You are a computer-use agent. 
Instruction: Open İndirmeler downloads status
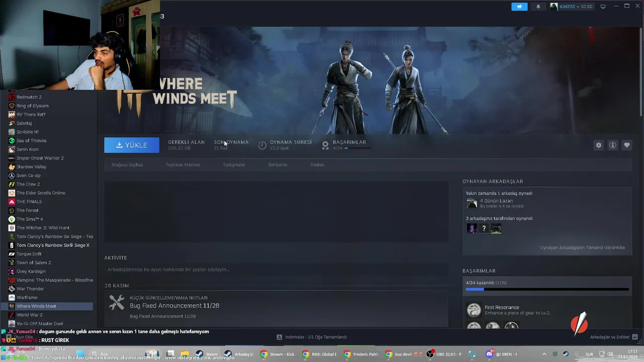click(311, 337)
